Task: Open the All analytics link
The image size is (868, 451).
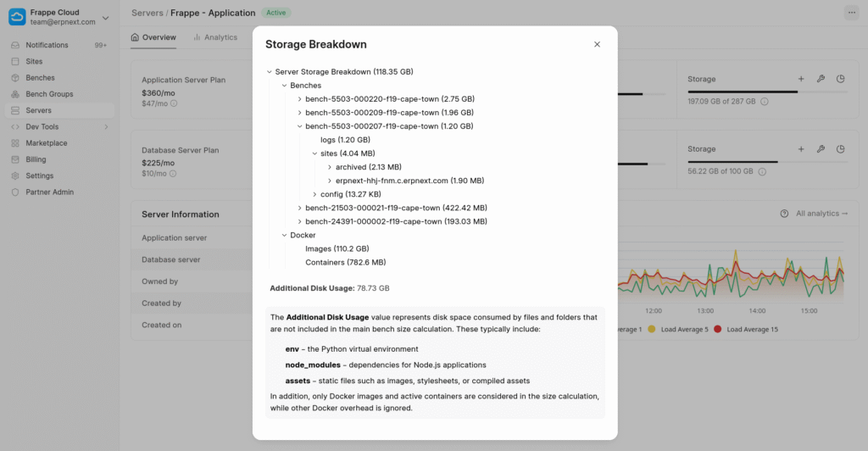Action: pos(821,214)
